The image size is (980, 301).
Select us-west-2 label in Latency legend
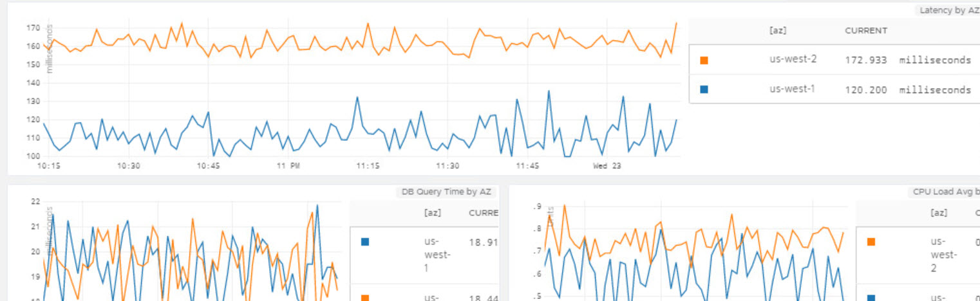tap(793, 59)
